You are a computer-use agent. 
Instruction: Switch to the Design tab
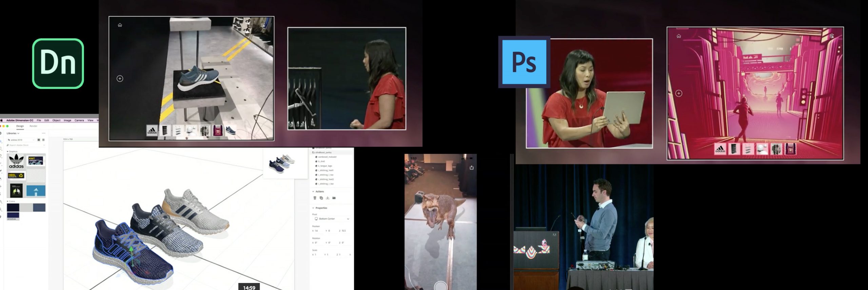pos(20,126)
